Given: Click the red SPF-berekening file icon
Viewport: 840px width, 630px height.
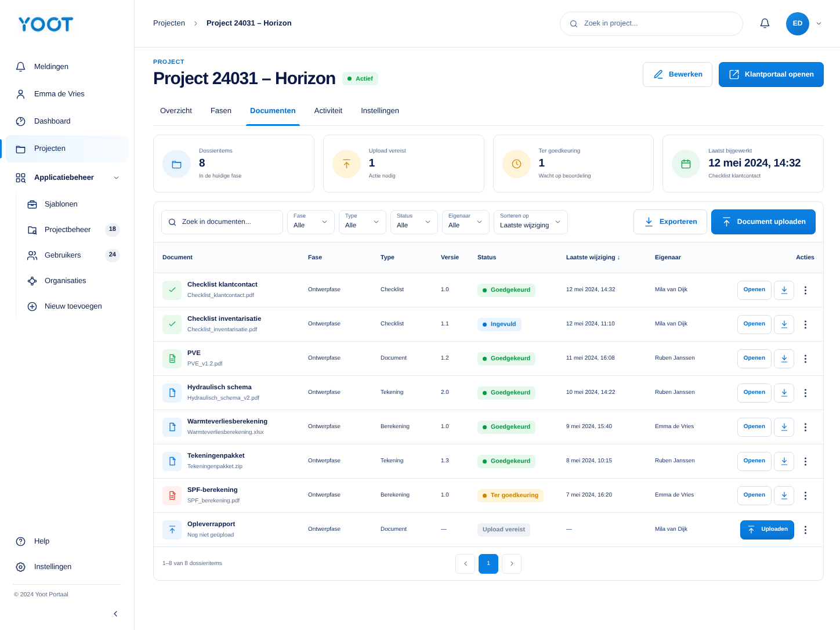Looking at the screenshot, I should coord(172,495).
